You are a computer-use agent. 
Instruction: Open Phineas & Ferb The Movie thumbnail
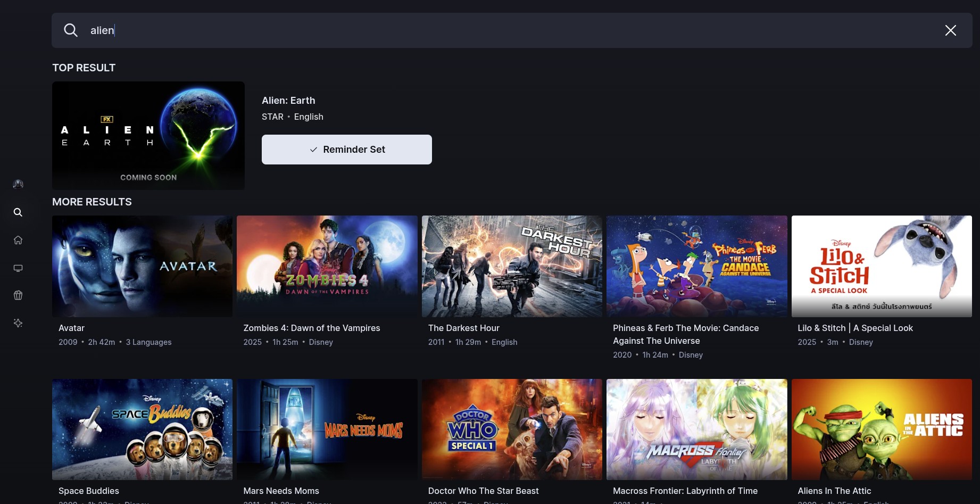click(697, 266)
